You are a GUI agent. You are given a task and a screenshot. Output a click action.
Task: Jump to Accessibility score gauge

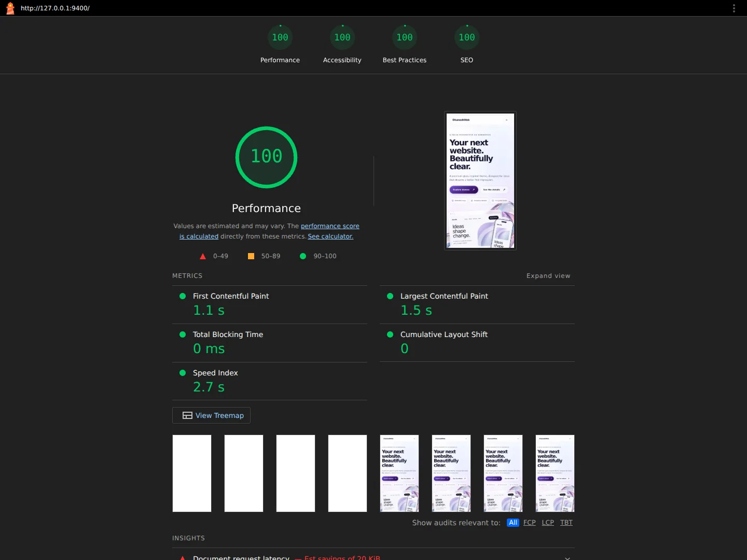tap(342, 45)
